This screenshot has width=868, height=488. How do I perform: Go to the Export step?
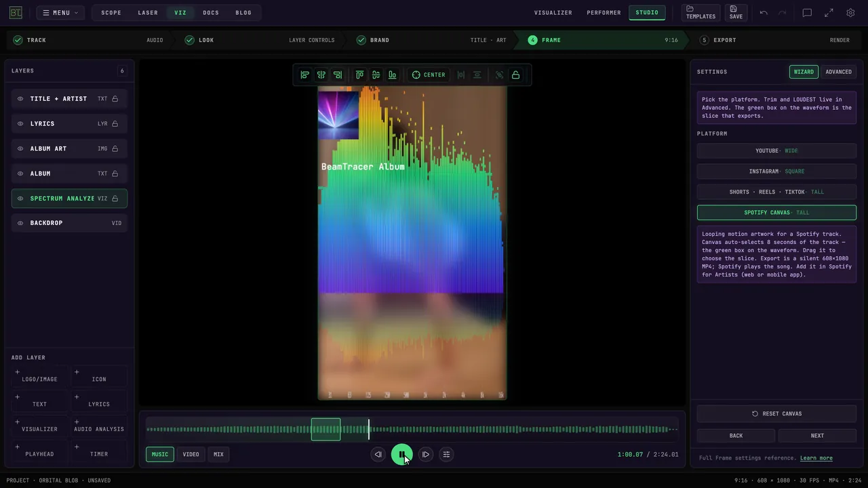724,40
